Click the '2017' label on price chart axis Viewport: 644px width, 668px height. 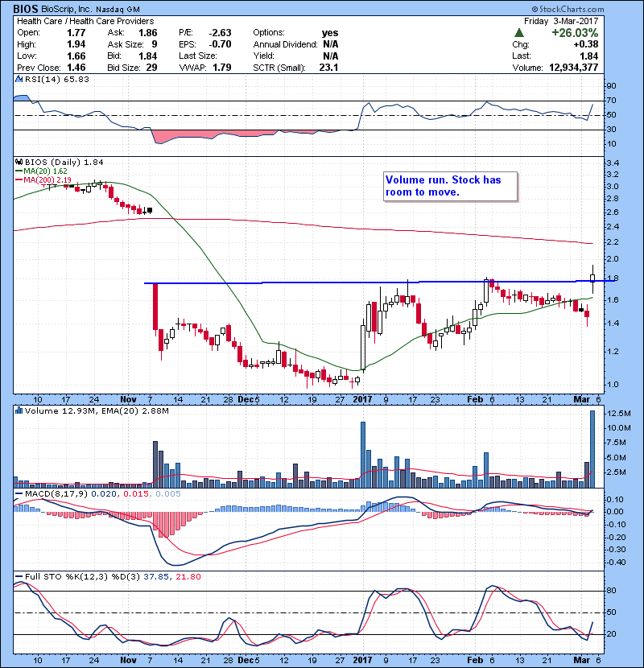(x=363, y=399)
